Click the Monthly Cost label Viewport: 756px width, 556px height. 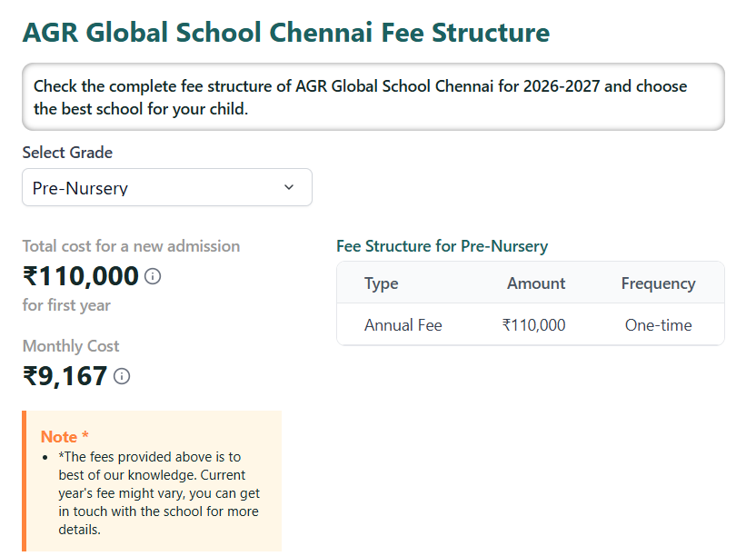(71, 346)
